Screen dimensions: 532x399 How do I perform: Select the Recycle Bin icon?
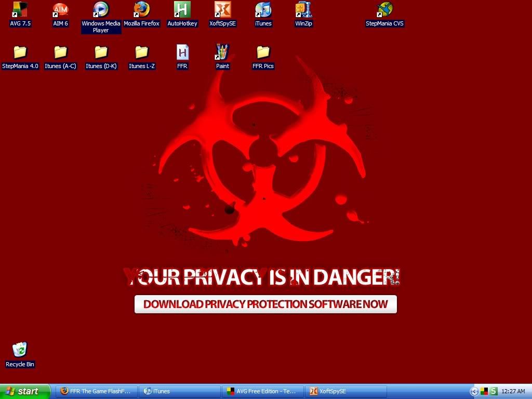(20, 351)
